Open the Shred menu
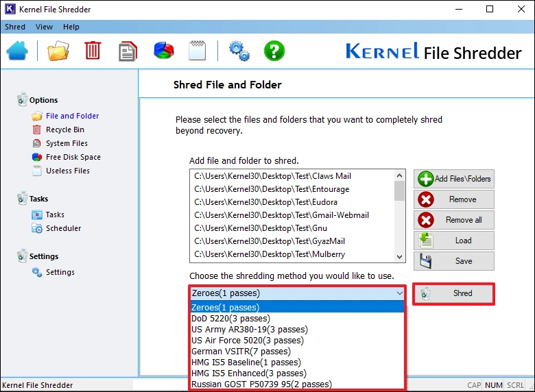535x392 pixels. point(15,27)
